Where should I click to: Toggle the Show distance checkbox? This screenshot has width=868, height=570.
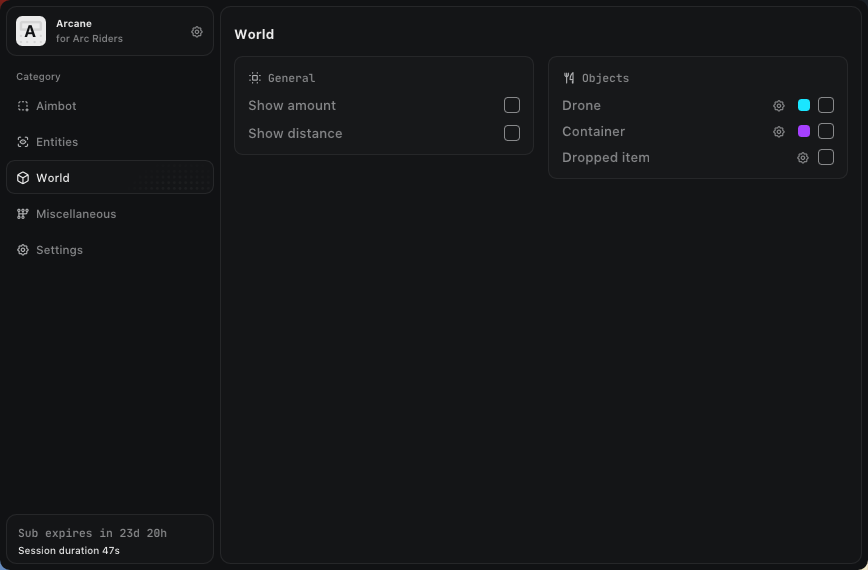(512, 133)
